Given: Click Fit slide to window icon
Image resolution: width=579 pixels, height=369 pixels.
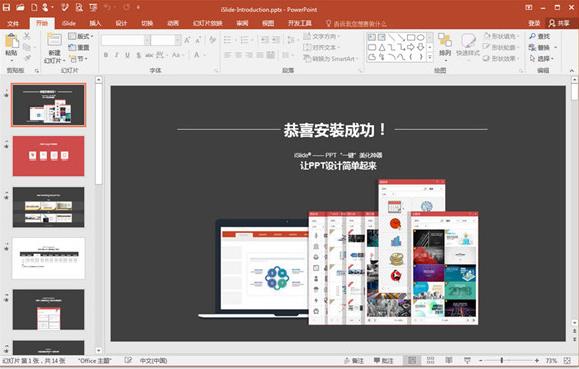Looking at the screenshot, I should (567, 360).
